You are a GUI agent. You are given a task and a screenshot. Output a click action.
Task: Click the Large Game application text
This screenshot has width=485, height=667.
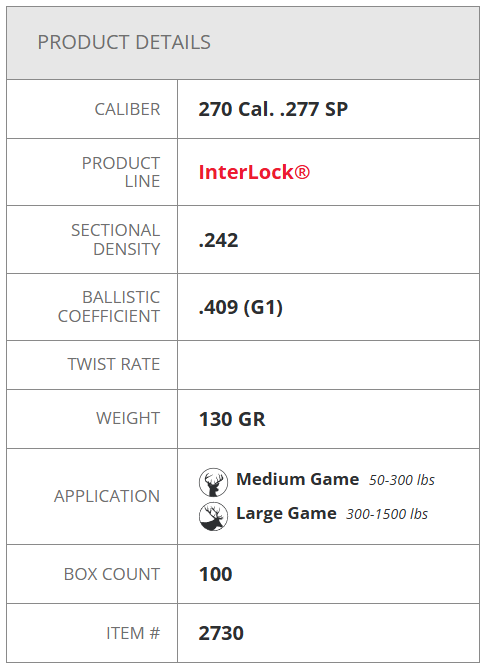pos(286,513)
